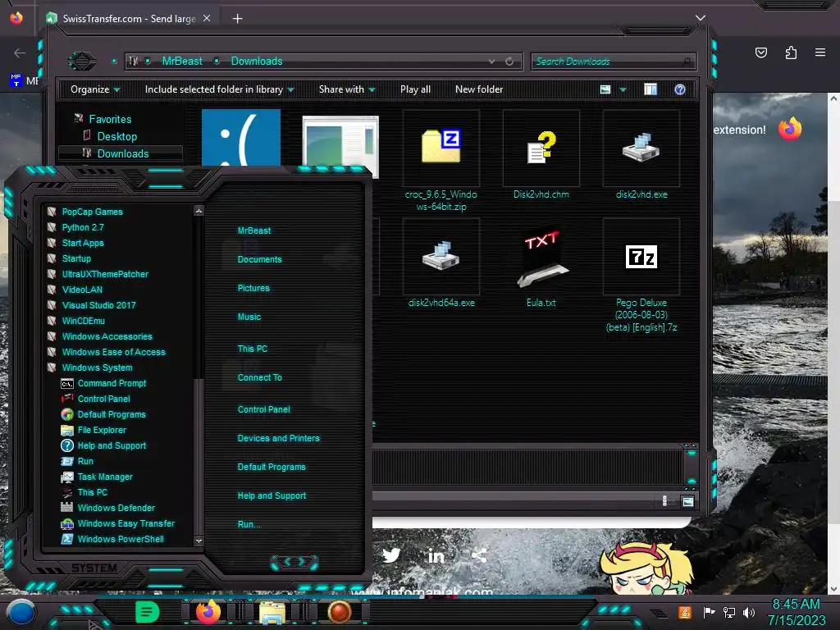The height and width of the screenshot is (630, 840).
Task: Open the red orb app on taskbar
Action: coord(339,612)
